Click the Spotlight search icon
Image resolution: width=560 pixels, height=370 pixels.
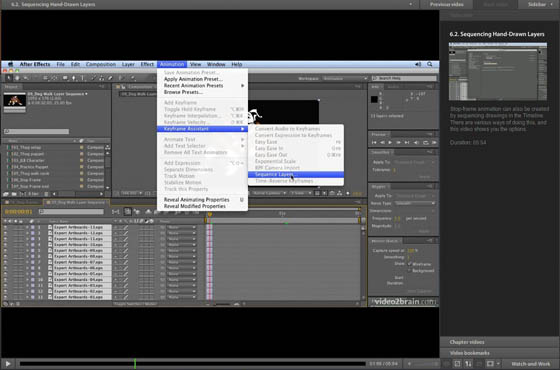pos(430,64)
